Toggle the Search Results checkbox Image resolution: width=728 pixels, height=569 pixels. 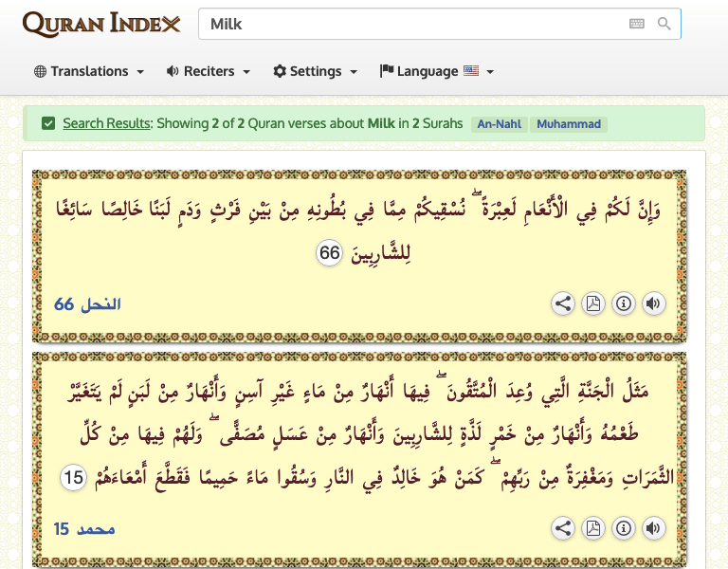point(48,123)
